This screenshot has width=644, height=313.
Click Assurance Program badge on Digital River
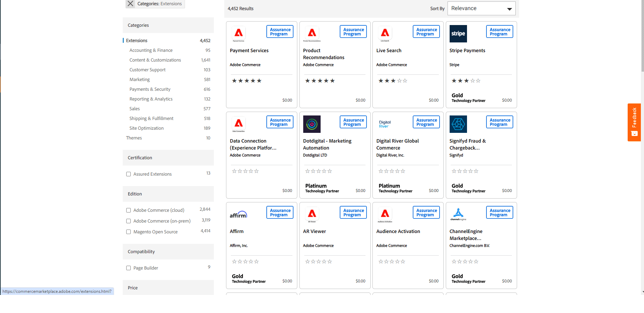tap(426, 122)
